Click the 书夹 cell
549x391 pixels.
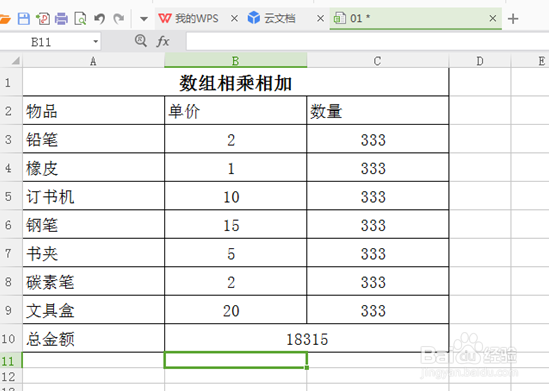(x=93, y=253)
